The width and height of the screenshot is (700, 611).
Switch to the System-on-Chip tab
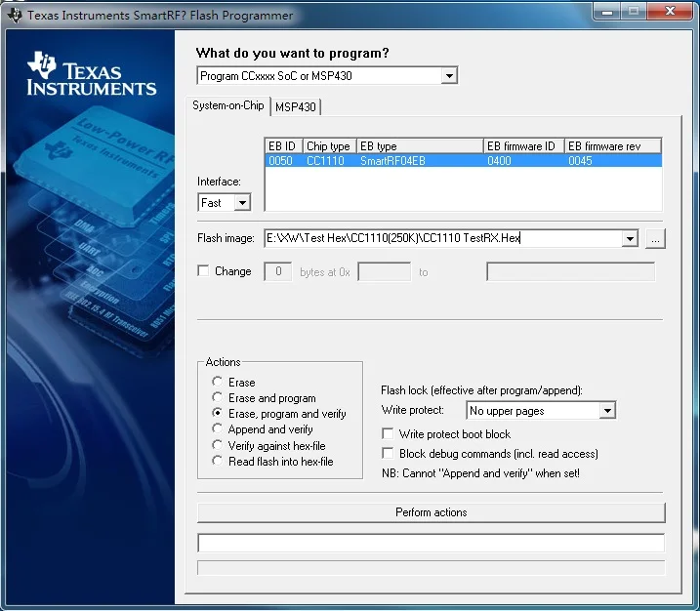coord(228,105)
